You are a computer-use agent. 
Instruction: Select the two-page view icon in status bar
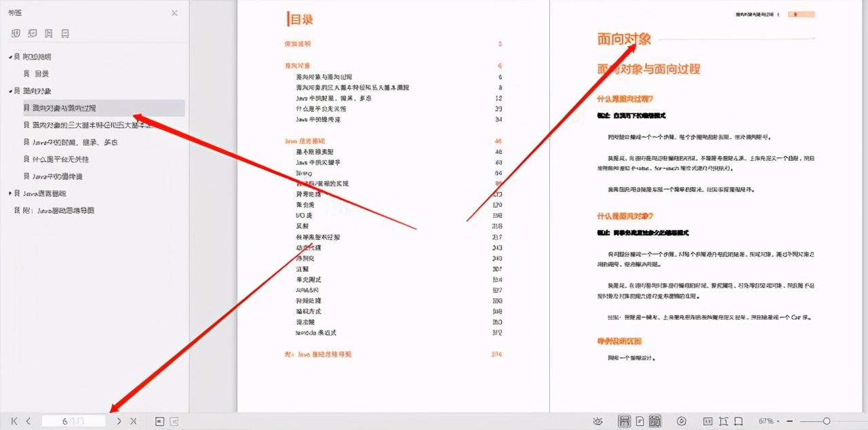point(655,421)
